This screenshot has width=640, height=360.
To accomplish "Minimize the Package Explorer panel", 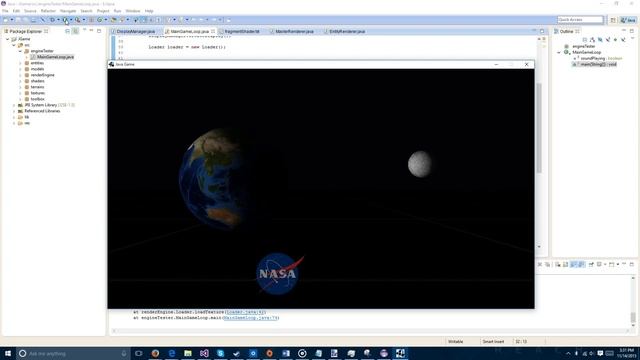I will [91, 31].
